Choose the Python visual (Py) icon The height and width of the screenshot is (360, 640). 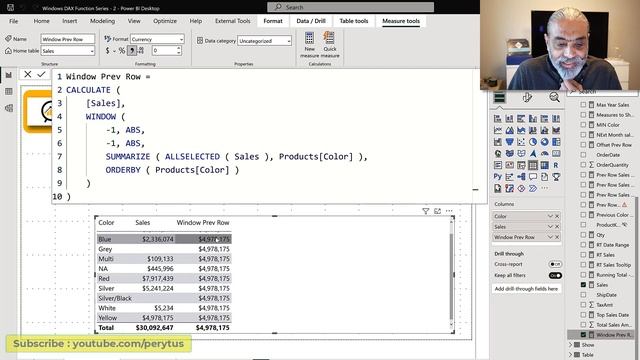pos(498,177)
